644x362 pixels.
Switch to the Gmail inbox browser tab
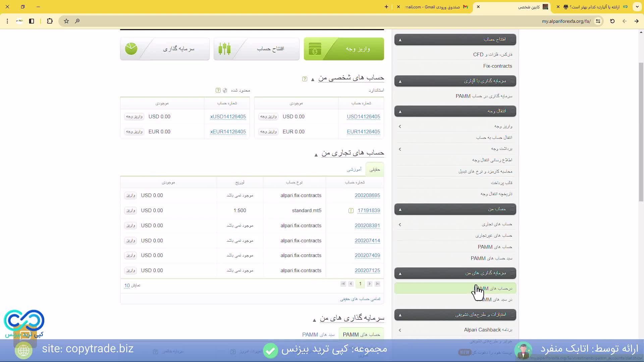(436, 7)
